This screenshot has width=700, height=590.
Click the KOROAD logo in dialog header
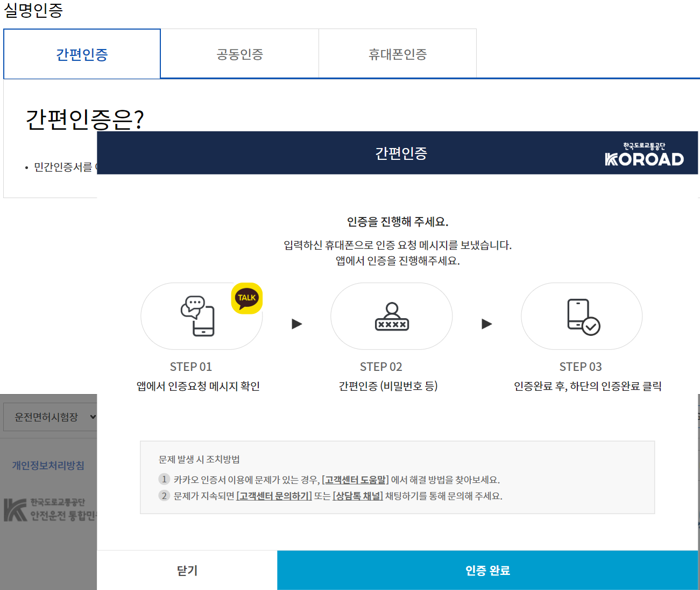pos(644,154)
